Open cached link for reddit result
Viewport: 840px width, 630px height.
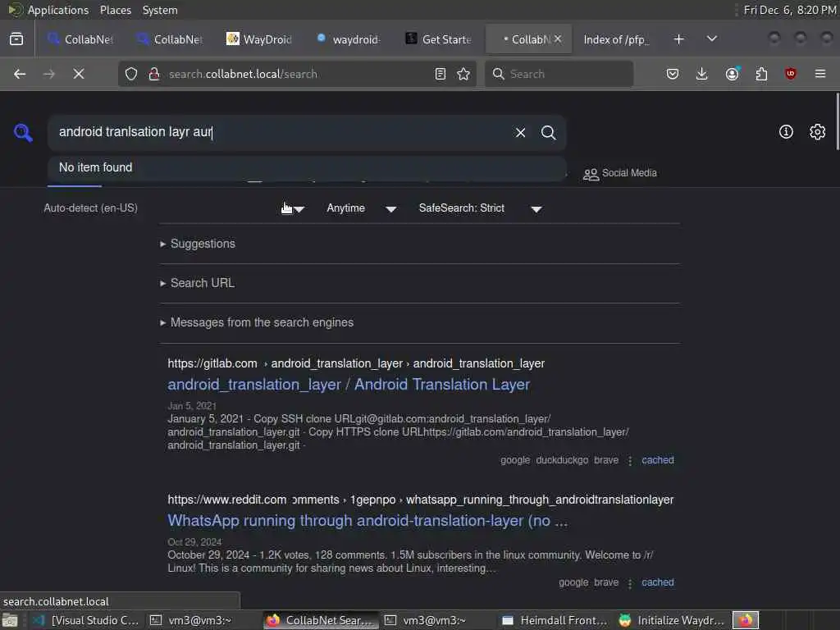[x=657, y=582]
